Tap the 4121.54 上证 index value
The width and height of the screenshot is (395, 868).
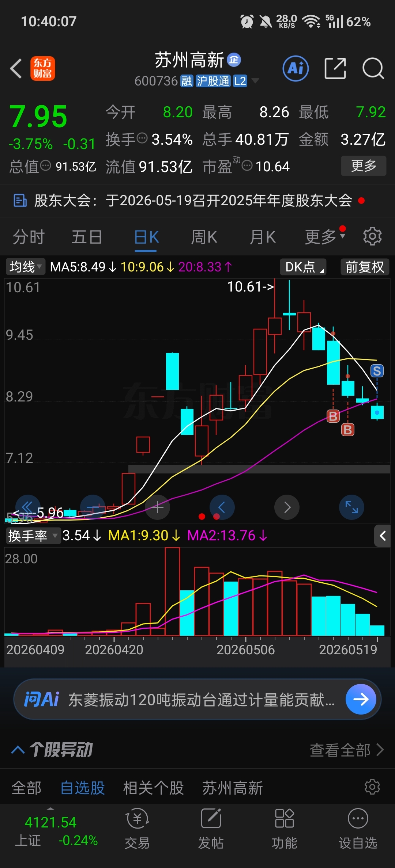pos(50,822)
